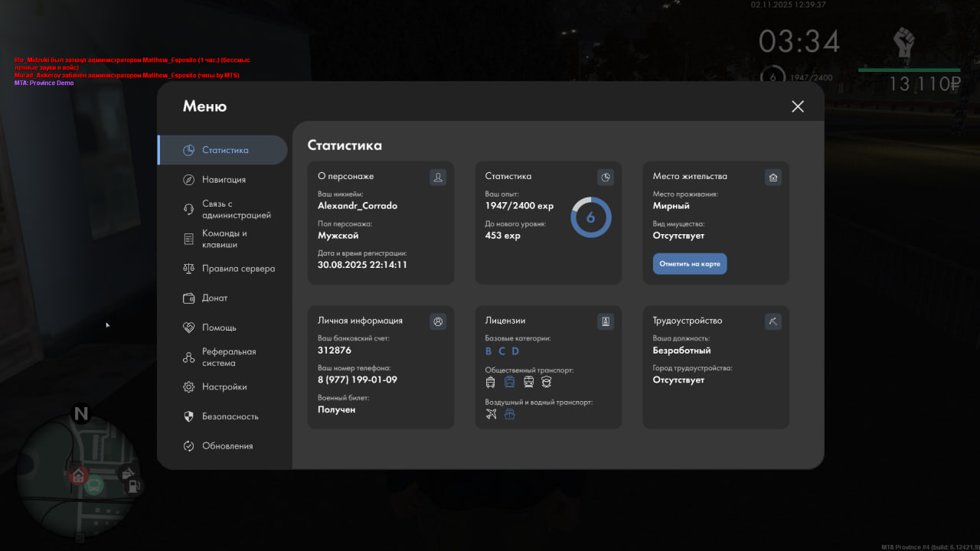
Task: Click the MTA: Province Demo chat line
Action: coord(44,83)
